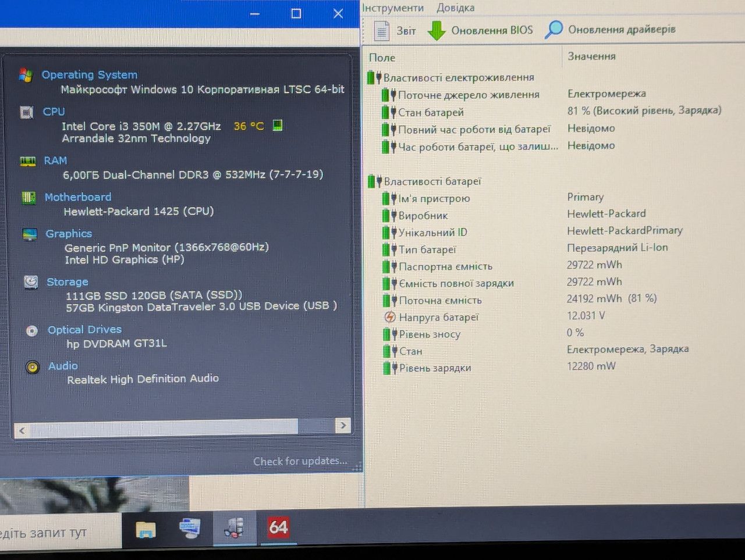This screenshot has width=745, height=560.
Task: Click the battery icon beside Властивості електроживлення
Action: coord(374,77)
